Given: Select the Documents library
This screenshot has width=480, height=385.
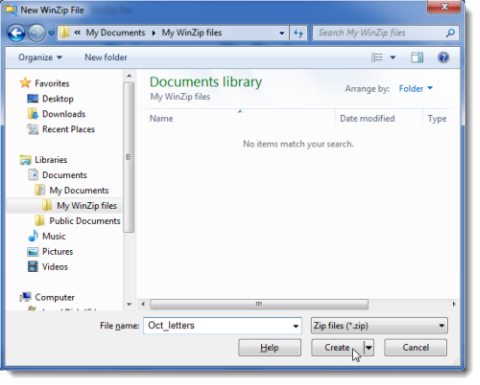Looking at the screenshot, I should click(64, 175).
